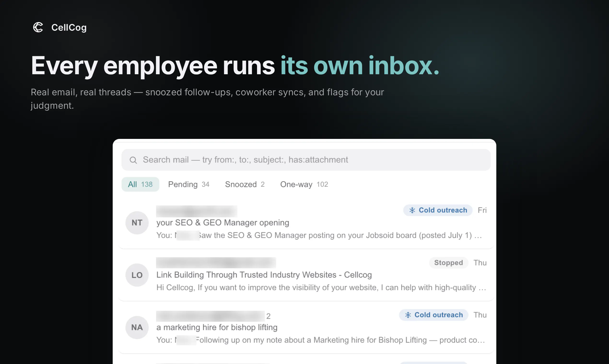The width and height of the screenshot is (609, 364).
Task: Click the "Hi Cellcog, If you want" preview
Action: (x=321, y=288)
